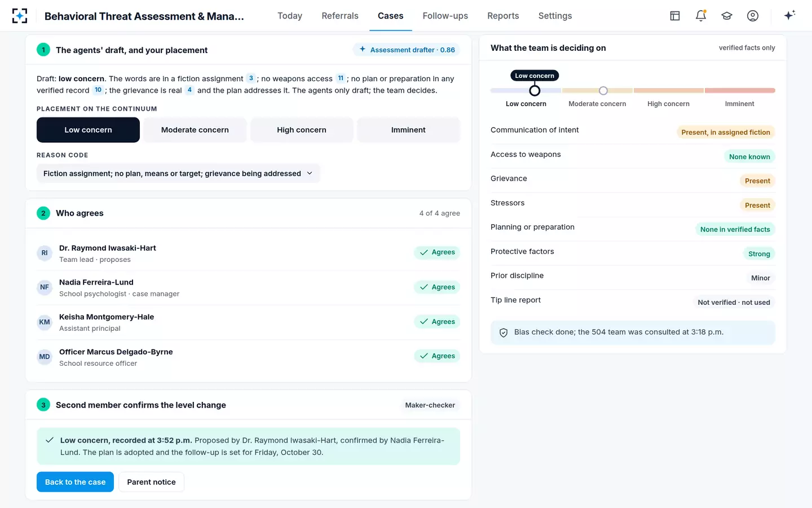812x508 pixels.
Task: Open the Cases tab
Action: 391,16
